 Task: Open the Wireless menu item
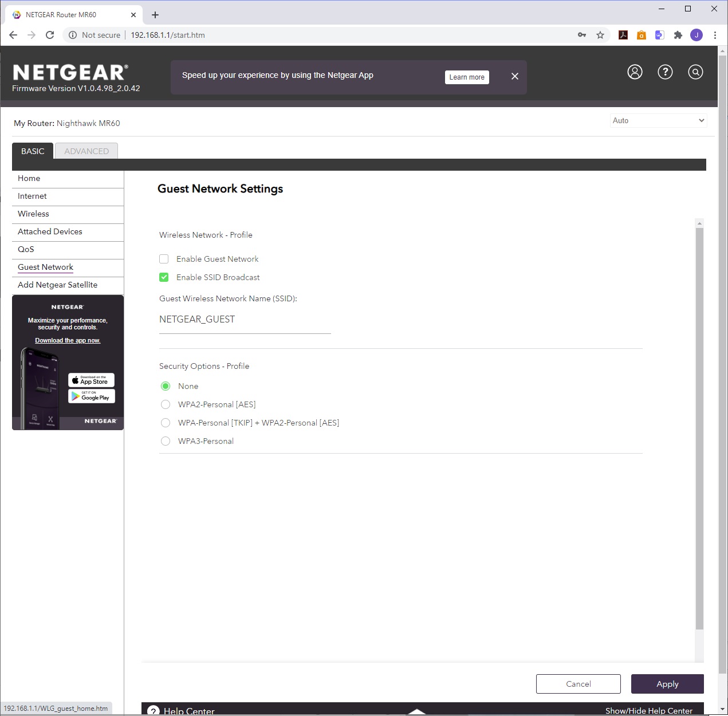point(68,214)
